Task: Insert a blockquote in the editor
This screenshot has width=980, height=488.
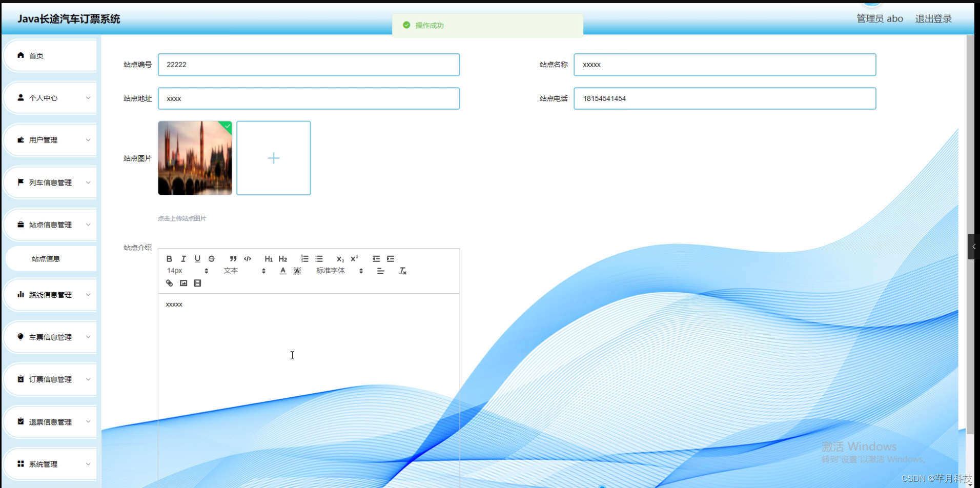Action: pos(233,259)
